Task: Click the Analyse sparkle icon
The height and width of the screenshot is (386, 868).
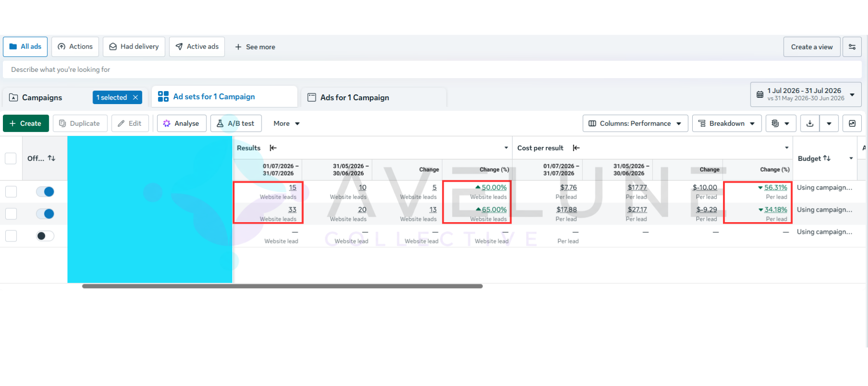Action: (167, 123)
